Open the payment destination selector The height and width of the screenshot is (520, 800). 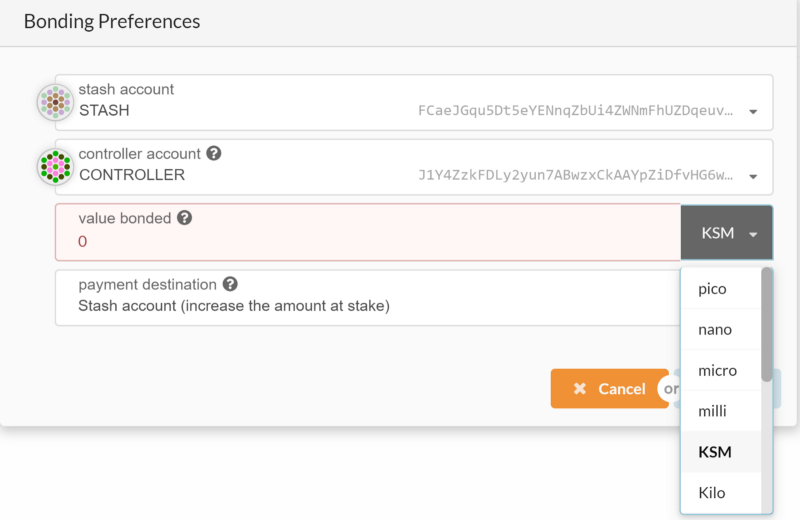[368, 298]
